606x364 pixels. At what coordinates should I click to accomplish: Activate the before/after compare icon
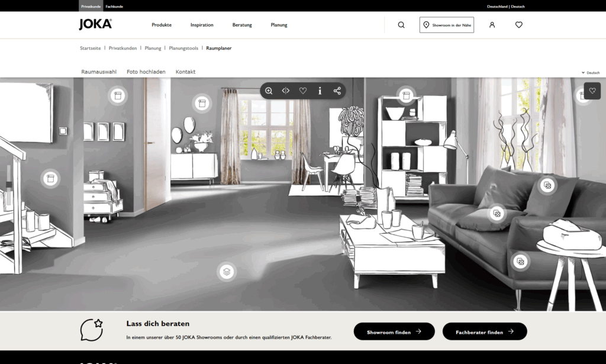pos(286,91)
